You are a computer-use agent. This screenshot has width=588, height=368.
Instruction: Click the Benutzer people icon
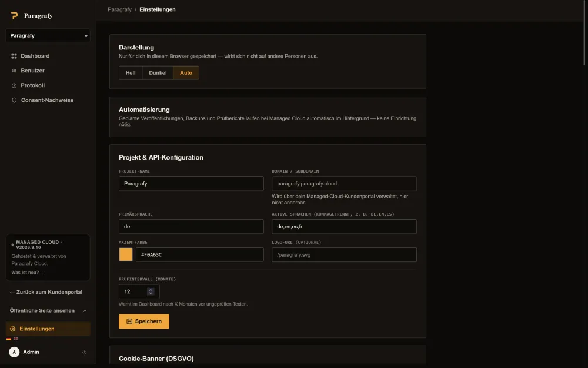tap(14, 71)
